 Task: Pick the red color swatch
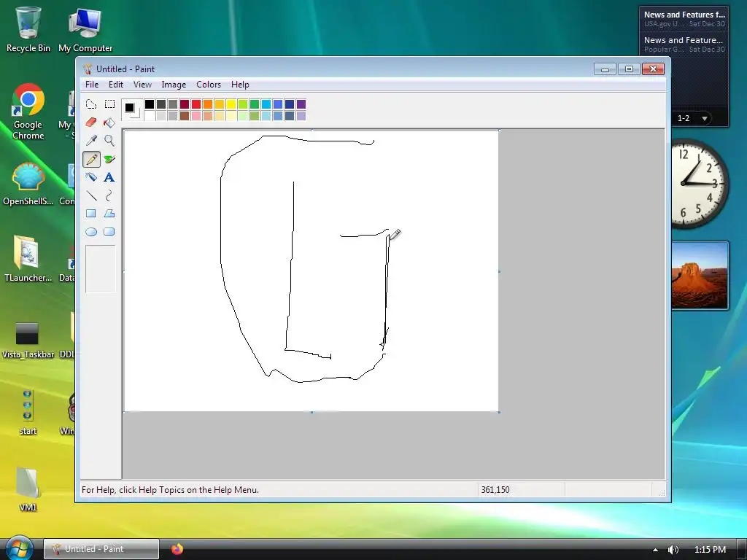click(x=196, y=104)
